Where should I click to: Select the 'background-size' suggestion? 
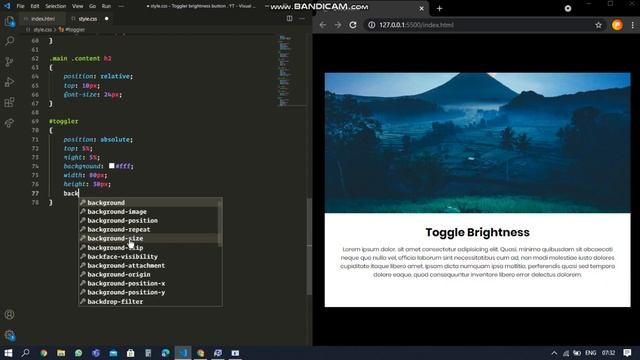click(x=149, y=238)
